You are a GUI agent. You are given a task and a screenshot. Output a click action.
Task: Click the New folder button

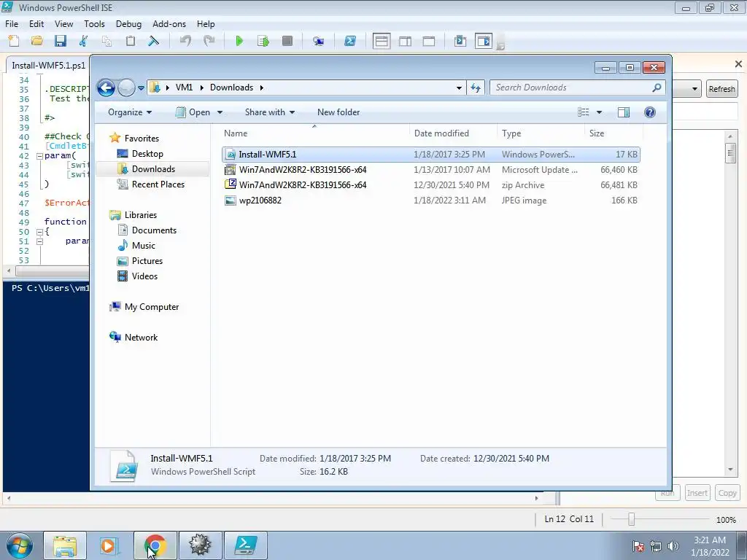click(x=338, y=112)
